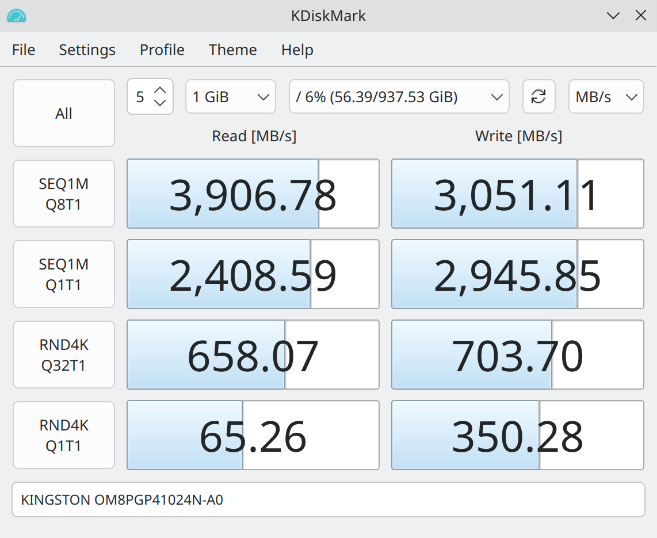This screenshot has height=538, width=657.
Task: Start the SEQ1M Q1T1 benchmark
Action: pyautogui.click(x=64, y=274)
